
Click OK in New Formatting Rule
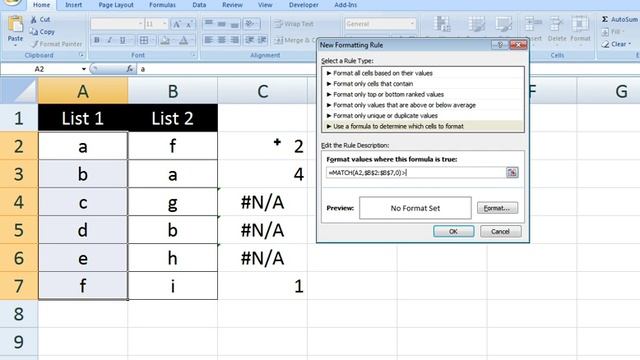pos(453,231)
